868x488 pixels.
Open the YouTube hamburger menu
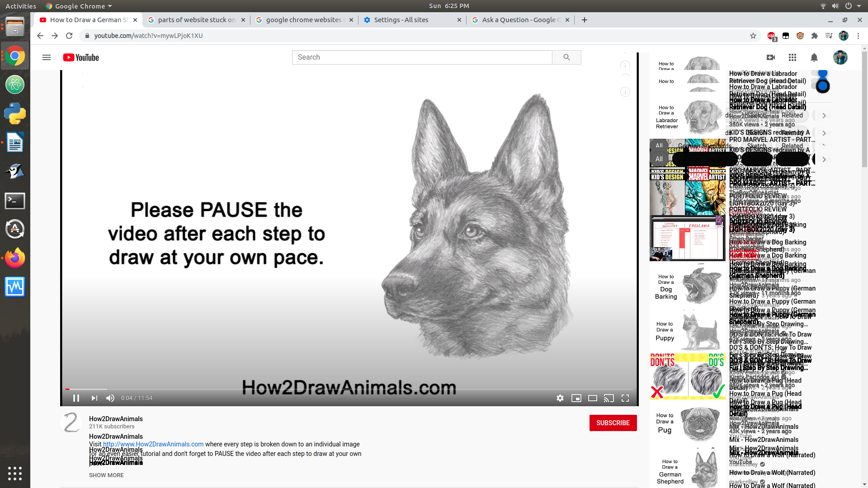[47, 57]
